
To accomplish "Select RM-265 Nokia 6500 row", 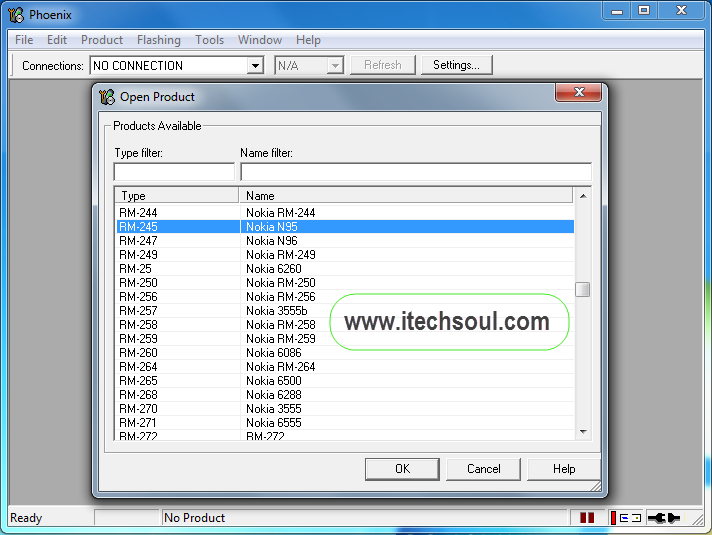I will (345, 381).
